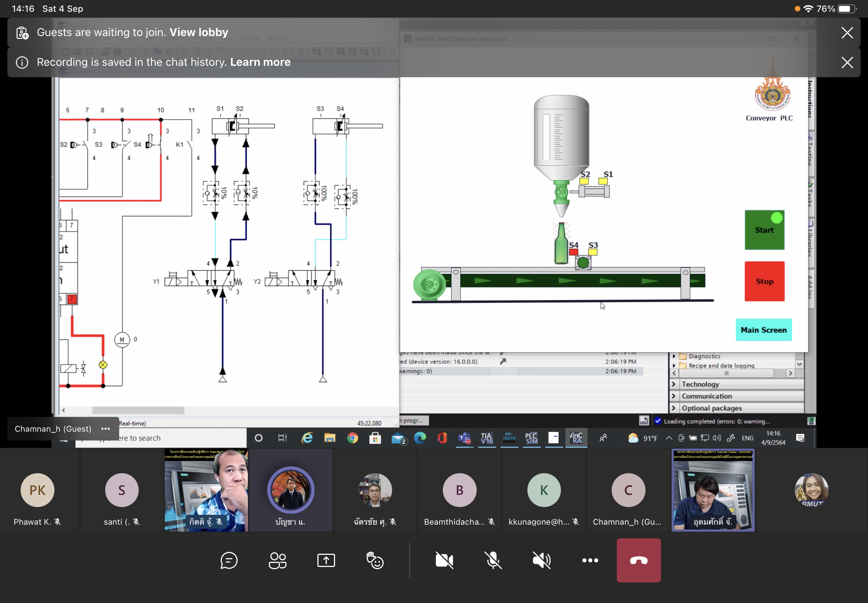The height and width of the screenshot is (603, 868).
Task: Hang up with the red leave button
Action: (638, 560)
